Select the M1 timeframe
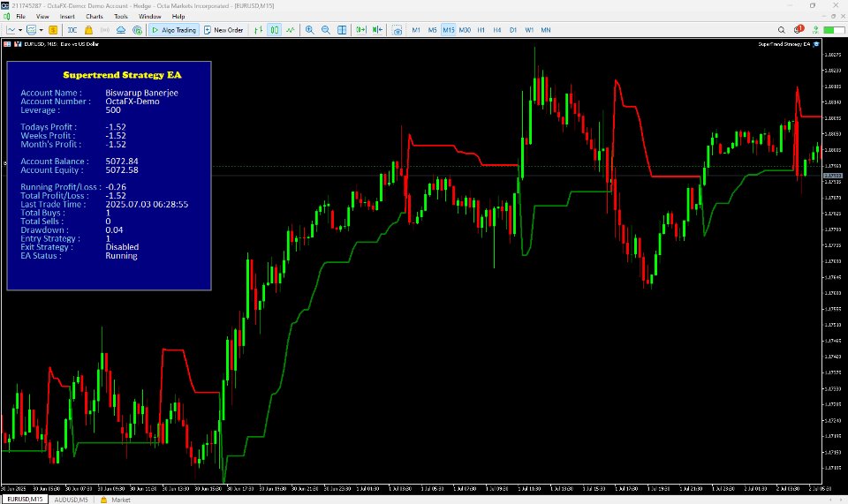 pyautogui.click(x=416, y=30)
